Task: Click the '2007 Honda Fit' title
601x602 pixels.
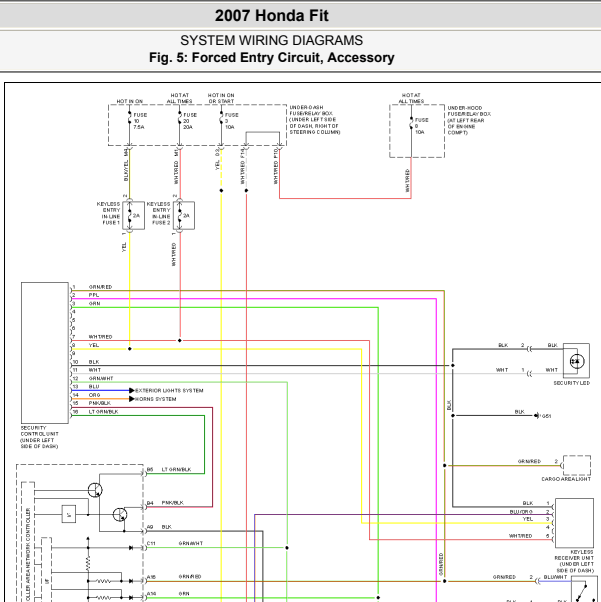Action: (272, 16)
